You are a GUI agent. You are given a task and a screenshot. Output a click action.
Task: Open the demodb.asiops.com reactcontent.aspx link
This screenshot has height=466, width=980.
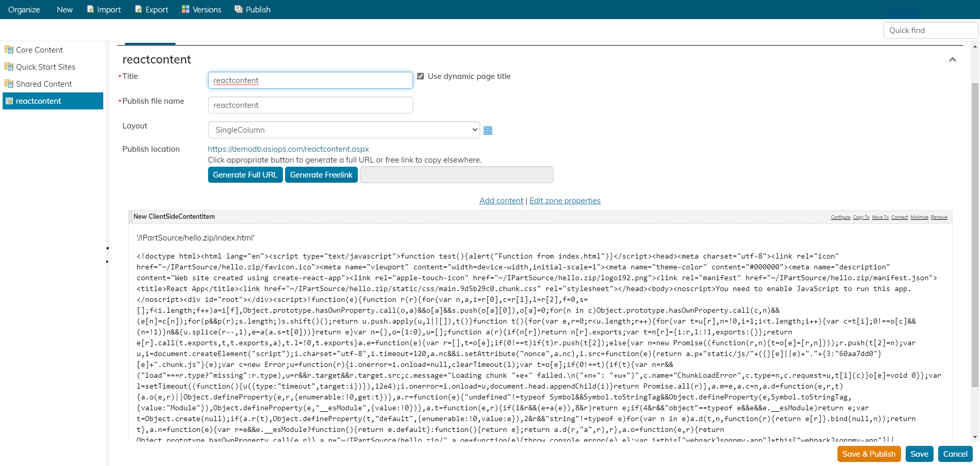[x=288, y=149]
